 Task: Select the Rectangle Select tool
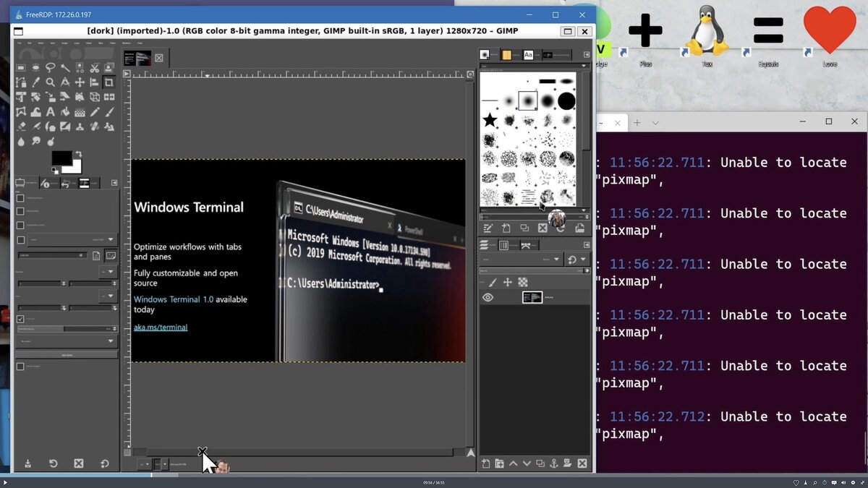click(21, 67)
